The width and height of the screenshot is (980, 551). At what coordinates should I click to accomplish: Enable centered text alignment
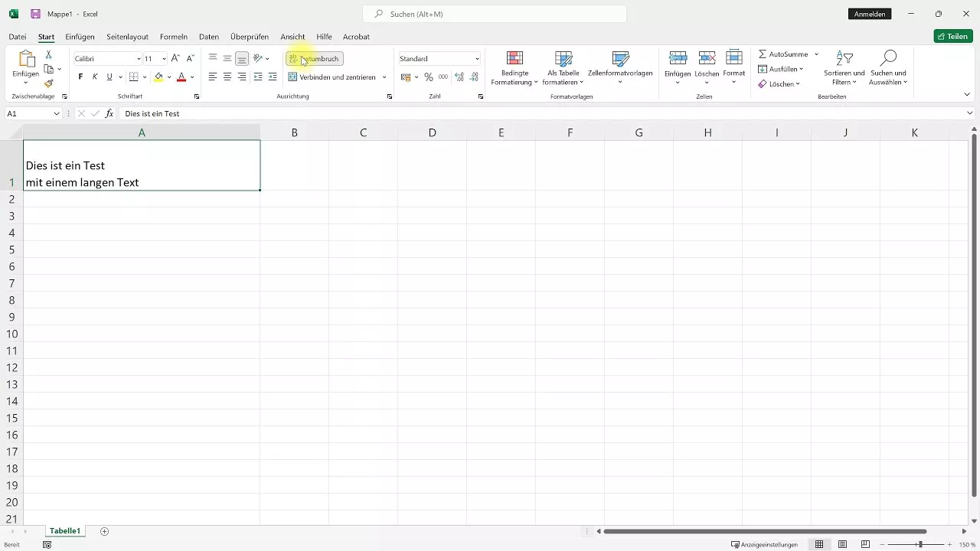[227, 77]
